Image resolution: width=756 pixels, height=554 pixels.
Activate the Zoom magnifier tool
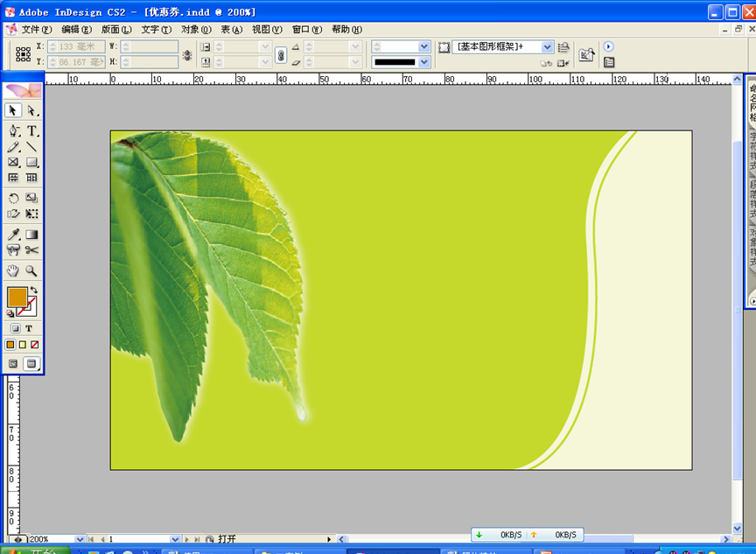(x=32, y=271)
